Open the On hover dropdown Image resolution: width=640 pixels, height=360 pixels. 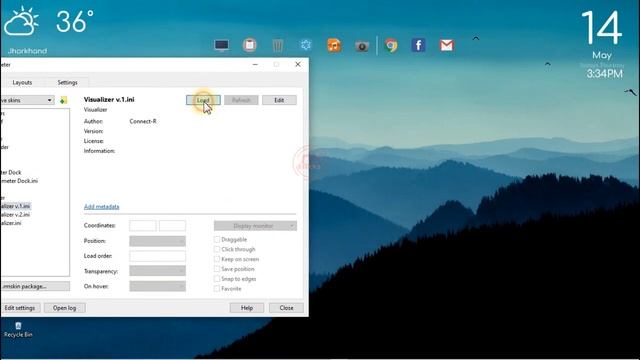[157, 286]
